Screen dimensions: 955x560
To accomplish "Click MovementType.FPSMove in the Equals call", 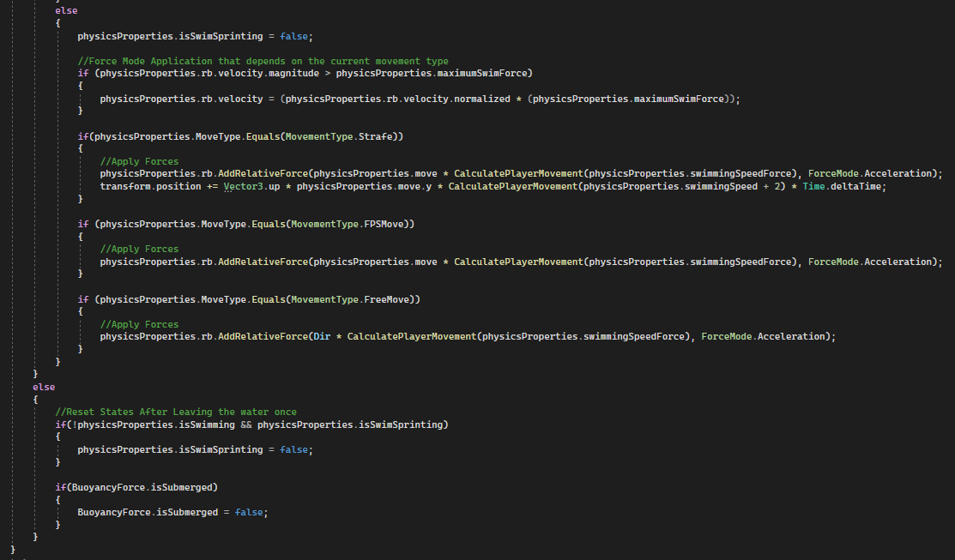I will pyautogui.click(x=348, y=224).
